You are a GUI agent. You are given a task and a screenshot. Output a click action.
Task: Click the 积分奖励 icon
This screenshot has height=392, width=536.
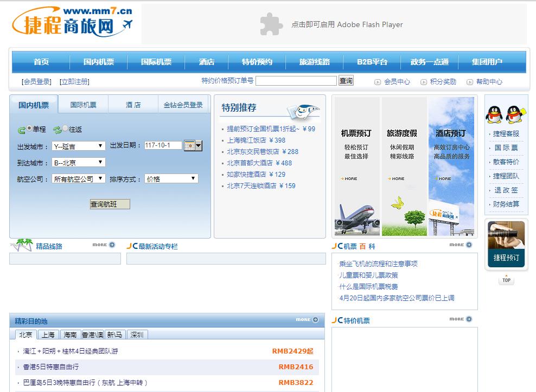[x=424, y=81]
